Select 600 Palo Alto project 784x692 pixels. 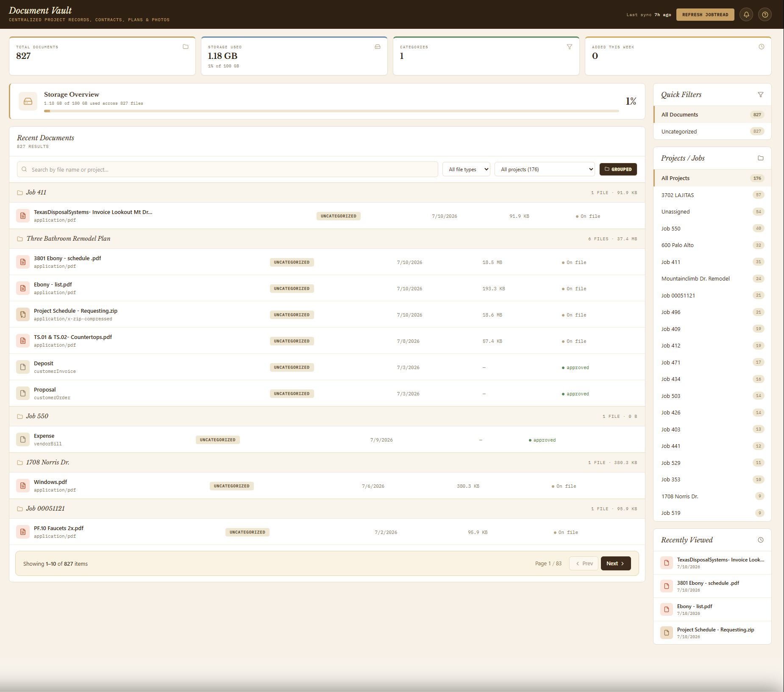(712, 245)
